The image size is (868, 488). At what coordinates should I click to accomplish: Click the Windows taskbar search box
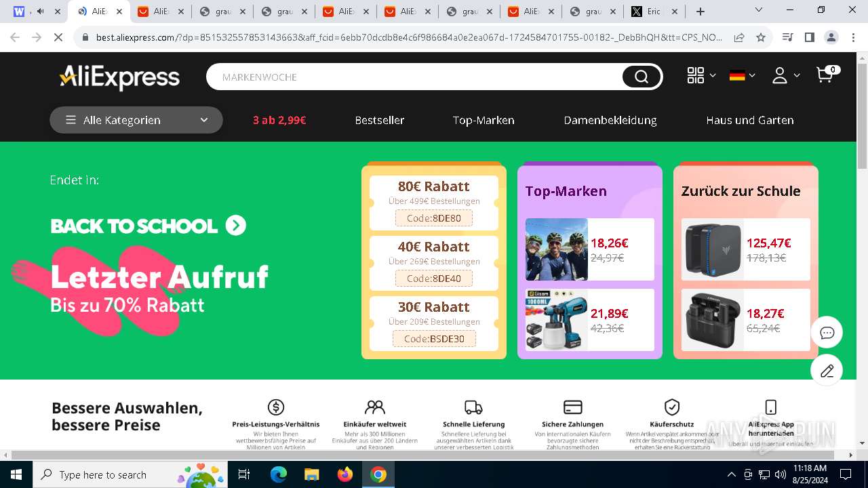[x=130, y=474]
